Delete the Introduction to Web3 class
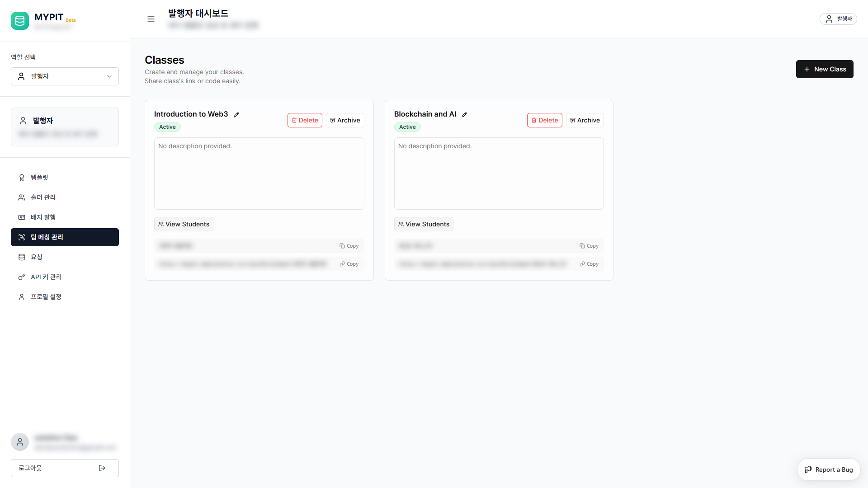Screen dimensions: 868x488 (x=305, y=120)
